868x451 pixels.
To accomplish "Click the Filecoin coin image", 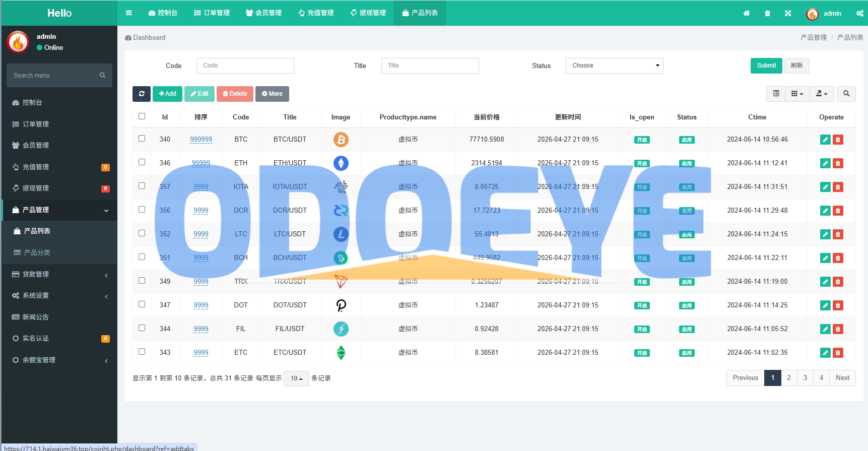I will [341, 329].
